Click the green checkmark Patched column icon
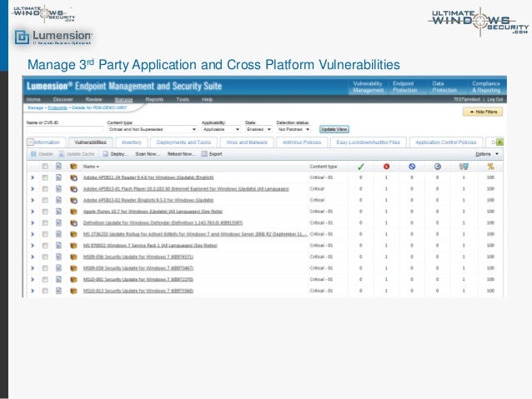The image size is (532, 399). point(361,167)
